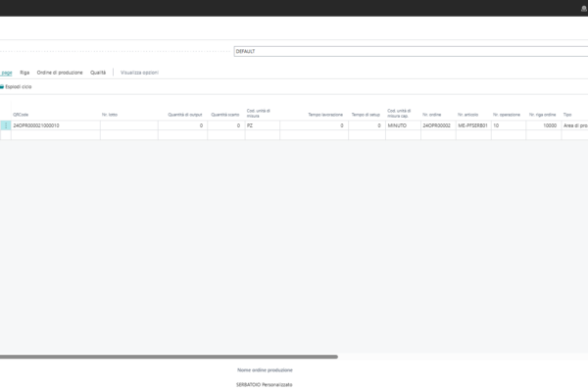Open the Riga menu tab
The height and width of the screenshot is (392, 588).
(x=24, y=73)
